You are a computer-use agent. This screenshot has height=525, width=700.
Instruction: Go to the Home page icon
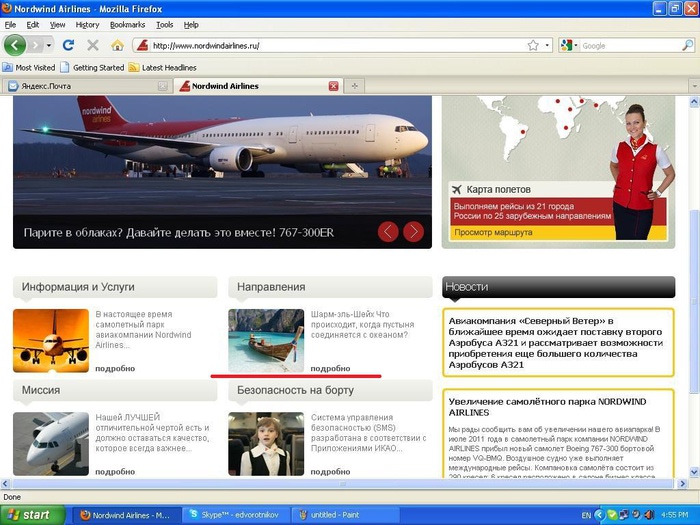(x=117, y=45)
